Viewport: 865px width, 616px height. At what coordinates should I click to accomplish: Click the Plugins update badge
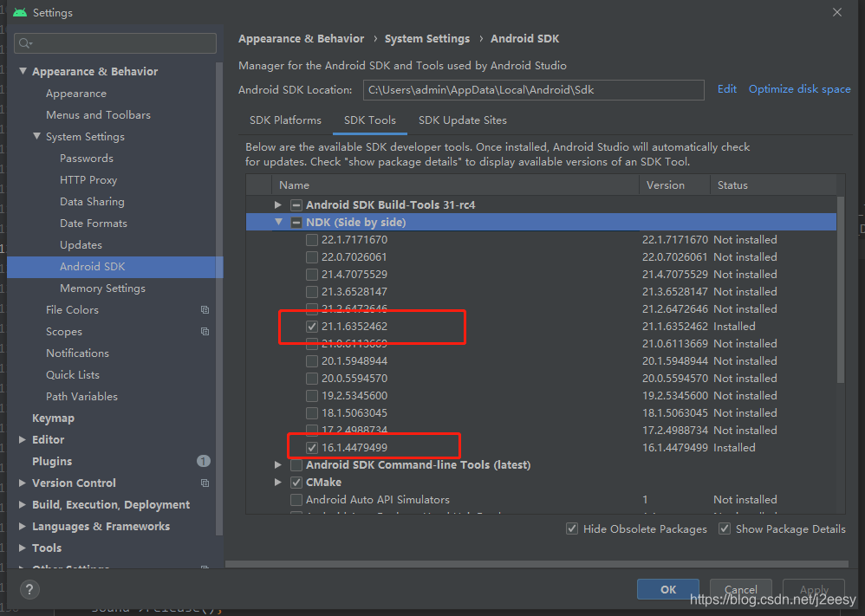coord(204,461)
